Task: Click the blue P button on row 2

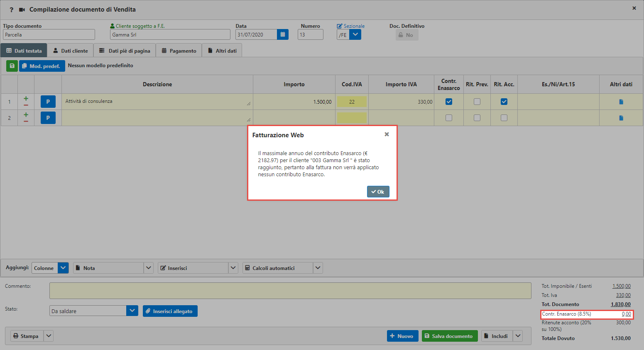Action: (48, 118)
